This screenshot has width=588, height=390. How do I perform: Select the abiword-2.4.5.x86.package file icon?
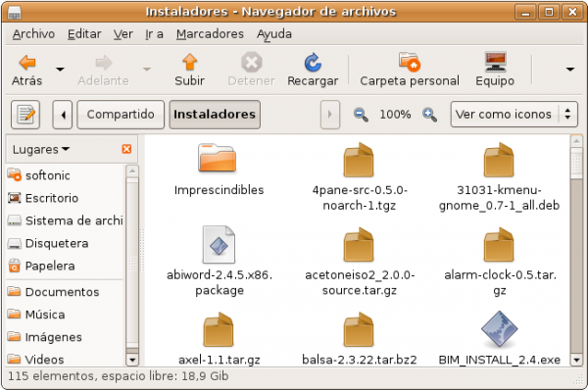219,245
